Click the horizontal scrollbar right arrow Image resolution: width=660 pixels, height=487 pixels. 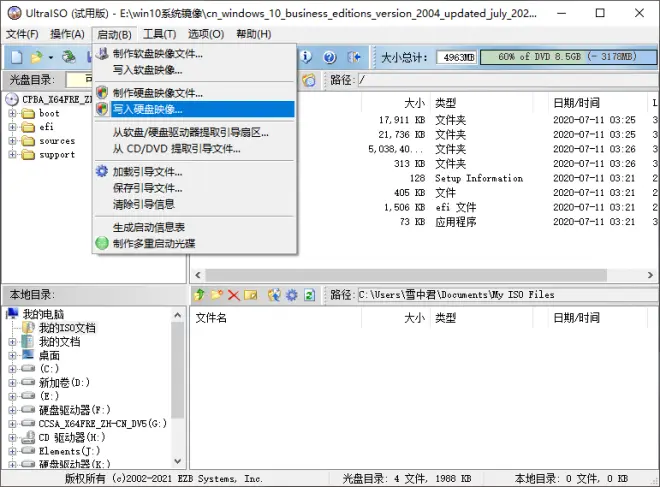pyautogui.click(x=650, y=275)
